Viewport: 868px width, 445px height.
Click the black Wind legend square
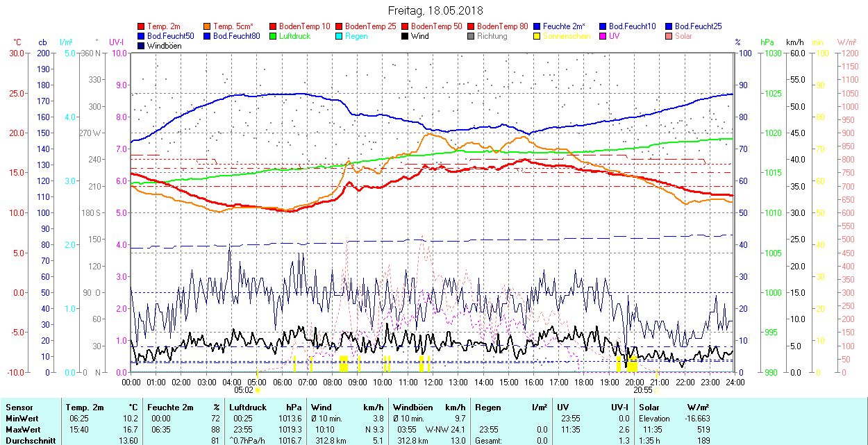point(405,36)
